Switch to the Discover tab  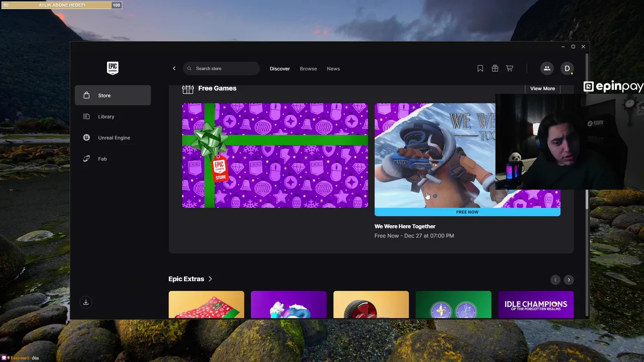coord(280,69)
